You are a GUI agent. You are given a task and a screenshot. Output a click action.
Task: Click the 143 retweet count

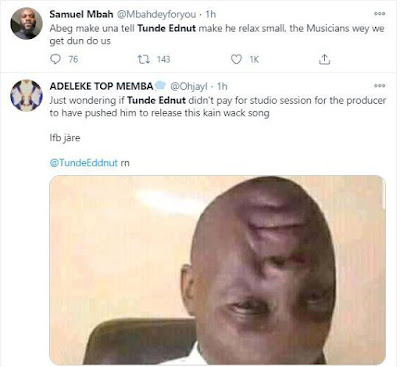click(x=163, y=60)
